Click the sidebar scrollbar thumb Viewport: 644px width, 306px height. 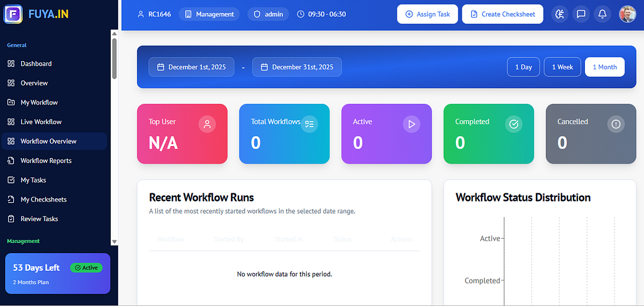tap(114, 58)
